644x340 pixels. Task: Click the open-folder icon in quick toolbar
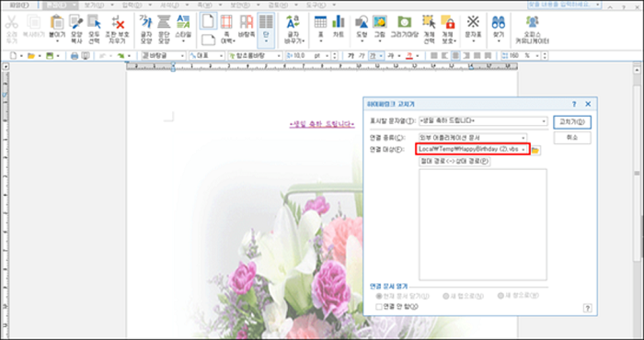pos(31,56)
